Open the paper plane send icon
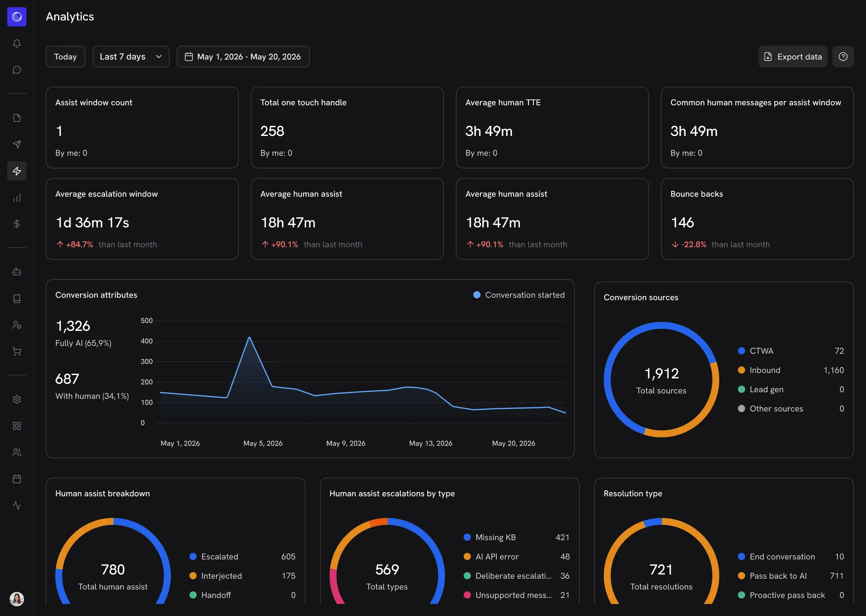This screenshot has width=866, height=616. [17, 144]
